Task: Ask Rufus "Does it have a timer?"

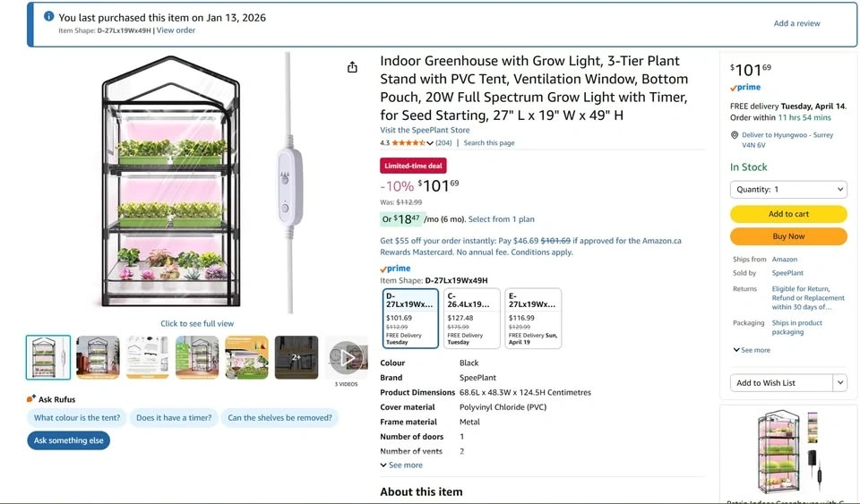Action: coord(174,418)
